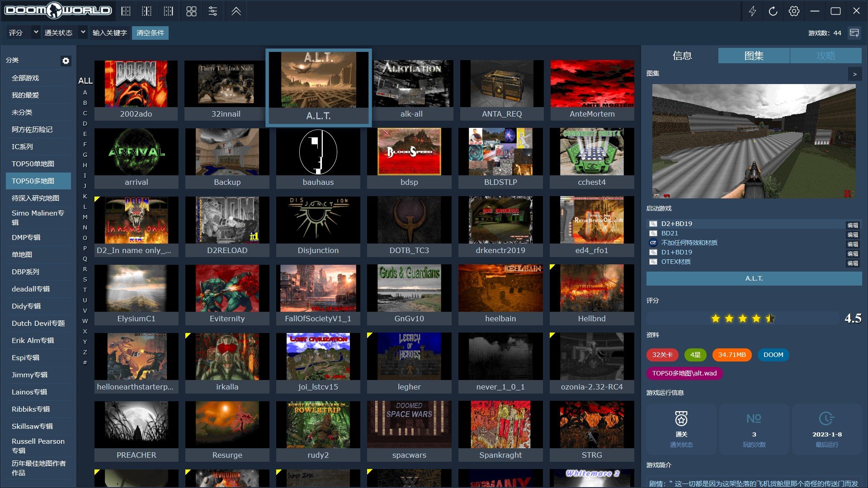Switch to the second column layout icon
Screen dimensions: 868x488
pyautogui.click(x=146, y=11)
